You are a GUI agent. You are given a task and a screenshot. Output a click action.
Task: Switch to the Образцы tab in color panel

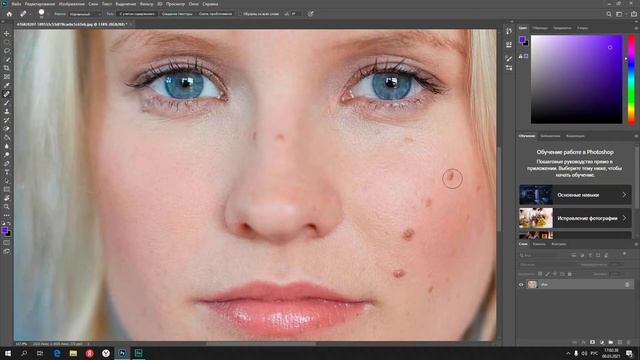tap(540, 28)
